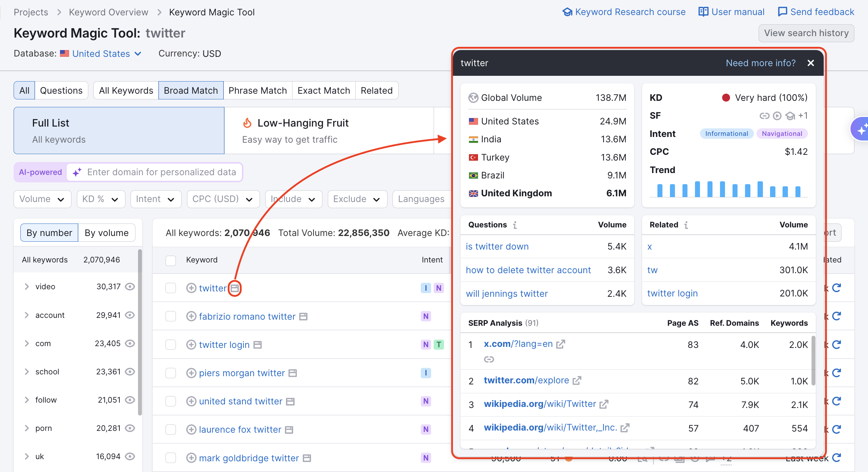Refresh metrics for the x.com SERP row
The image size is (868, 472).
tap(837, 344)
